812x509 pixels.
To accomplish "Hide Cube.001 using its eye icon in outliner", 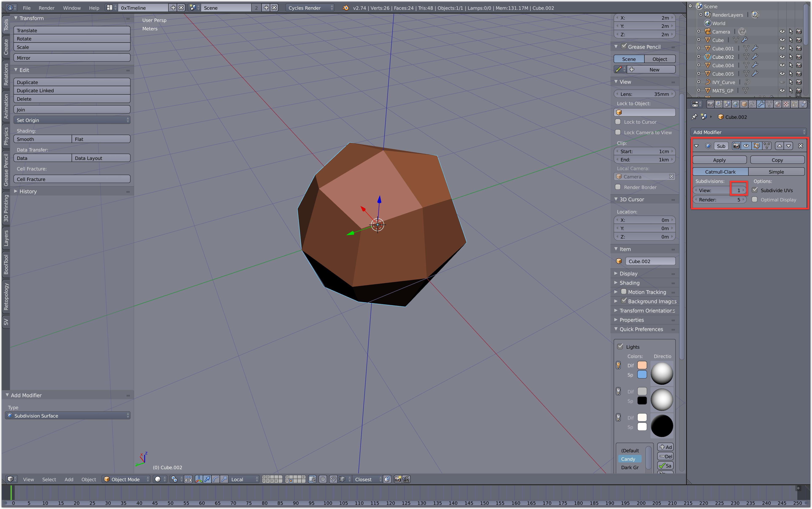I will click(x=783, y=48).
